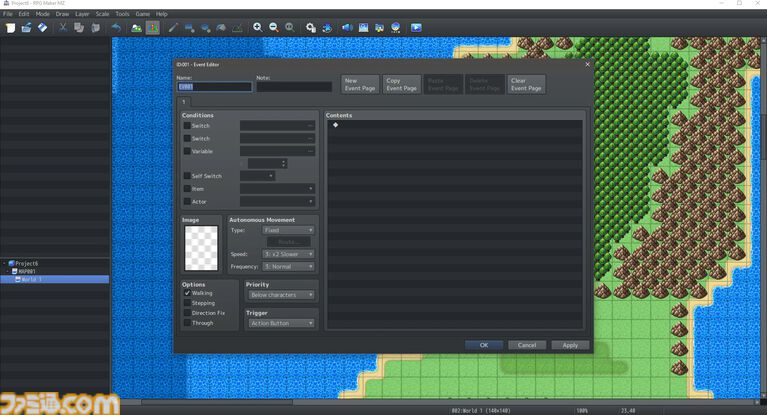The height and width of the screenshot is (415, 767).
Task: Select the Flood Fill tool
Action: [221, 28]
